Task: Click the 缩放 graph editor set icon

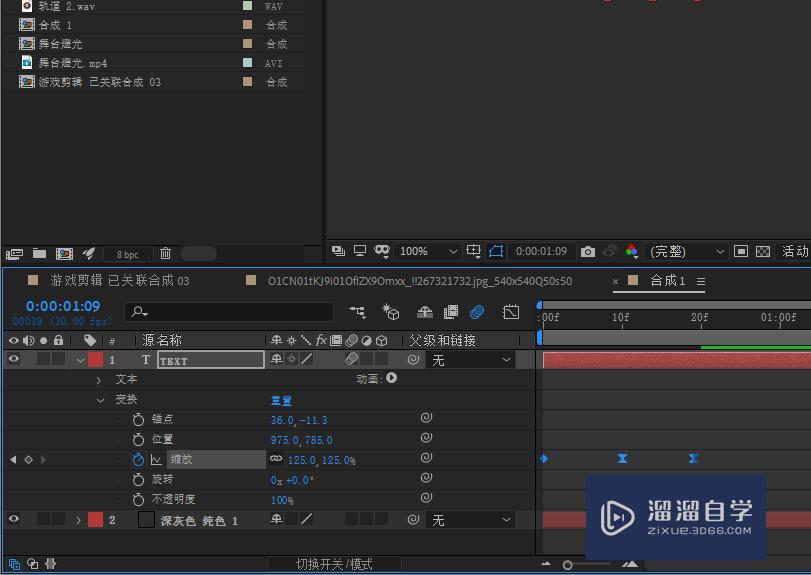Action: point(156,459)
